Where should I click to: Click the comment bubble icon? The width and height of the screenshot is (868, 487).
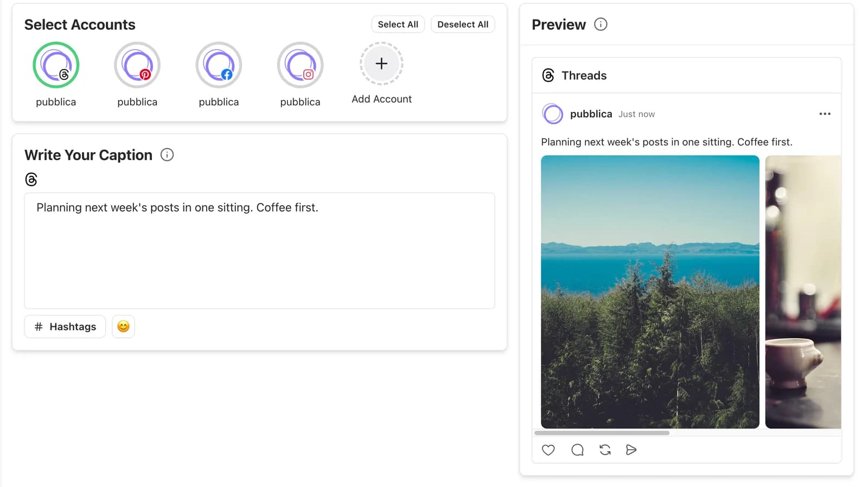577,450
